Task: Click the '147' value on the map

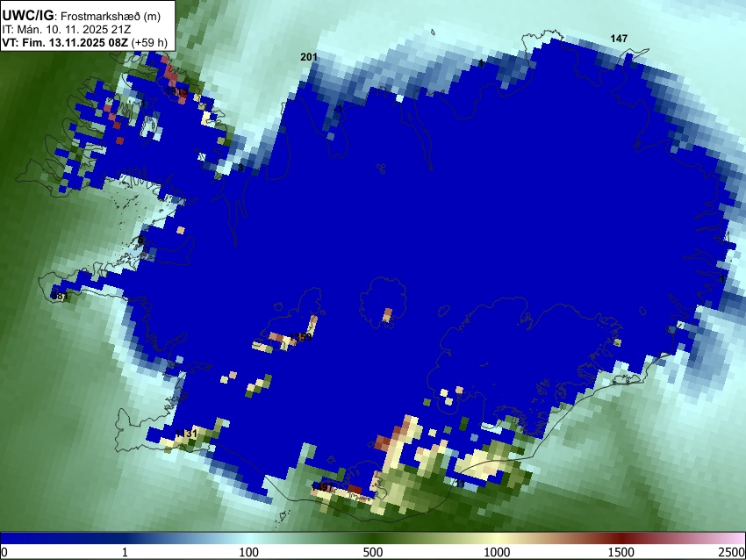Action: pos(619,39)
